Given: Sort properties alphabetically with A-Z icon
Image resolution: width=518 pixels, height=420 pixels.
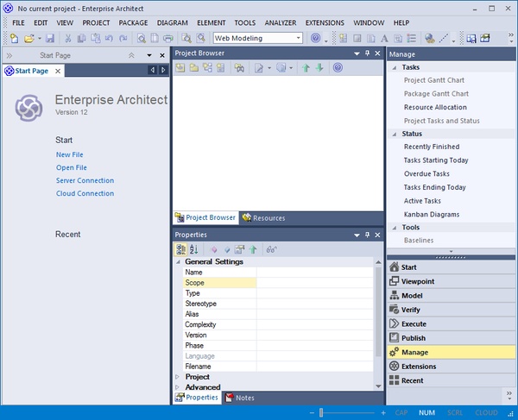Looking at the screenshot, I should point(193,249).
